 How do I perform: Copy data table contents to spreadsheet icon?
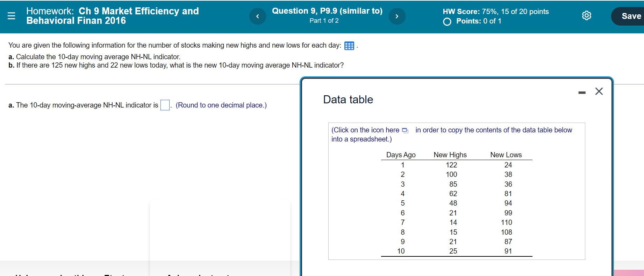coord(405,130)
